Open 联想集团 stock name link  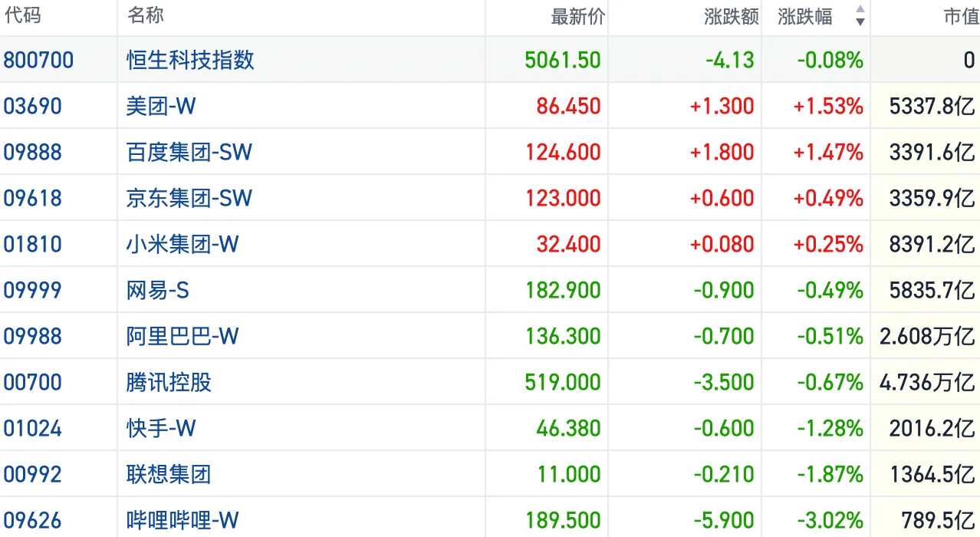tap(169, 474)
